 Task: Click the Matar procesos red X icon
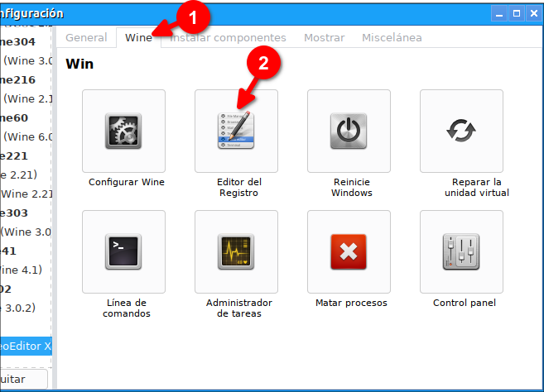point(349,251)
